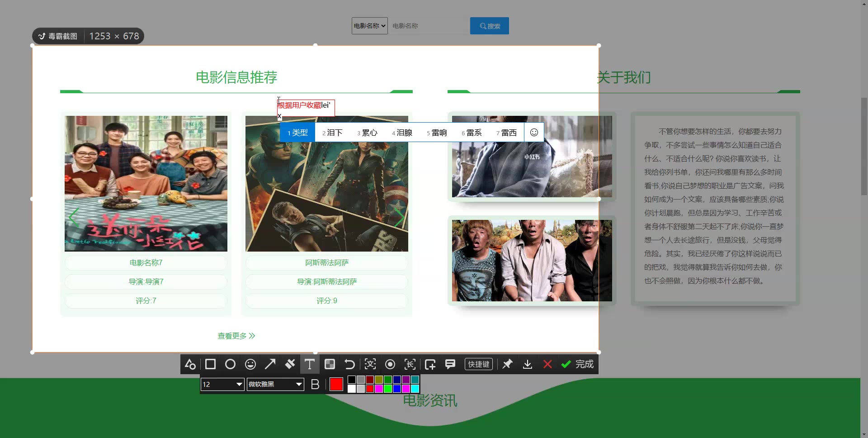Pick the white color swatch

(352, 389)
